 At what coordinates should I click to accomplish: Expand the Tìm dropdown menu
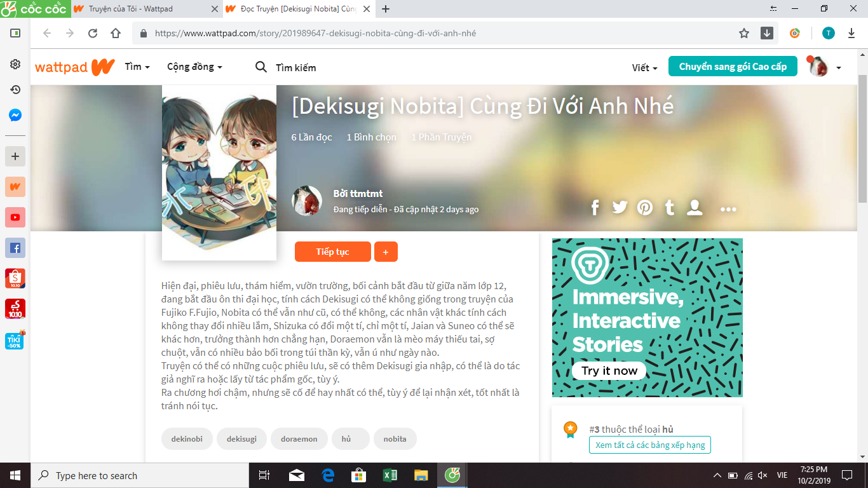point(137,67)
